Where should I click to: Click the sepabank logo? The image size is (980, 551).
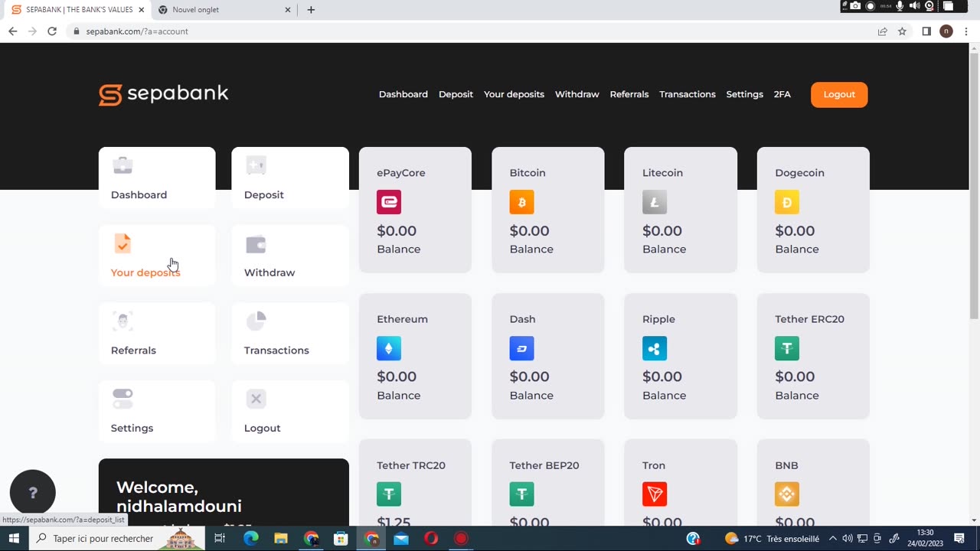click(x=163, y=94)
